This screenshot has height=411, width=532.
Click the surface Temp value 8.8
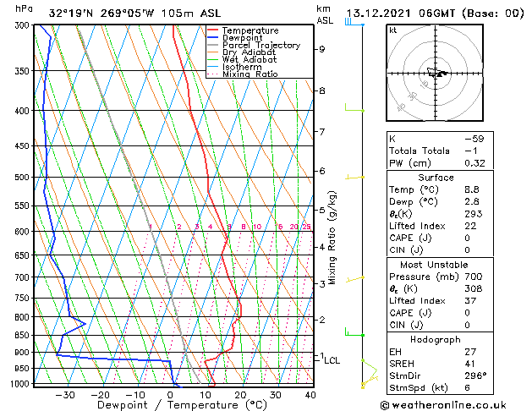click(472, 189)
